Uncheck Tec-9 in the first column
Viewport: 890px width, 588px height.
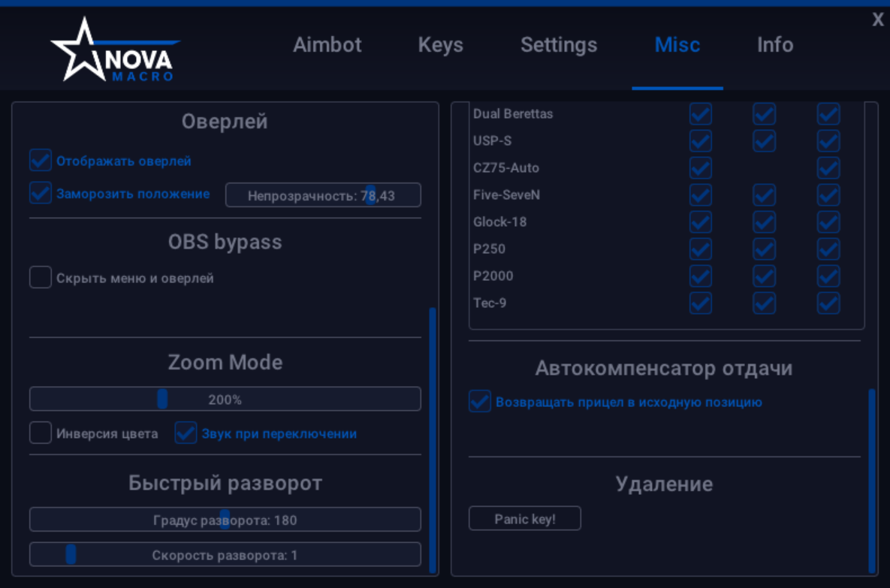click(700, 303)
